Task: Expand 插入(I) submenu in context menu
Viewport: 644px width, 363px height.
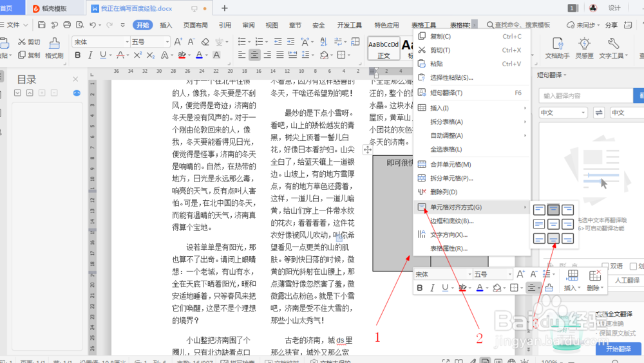Action: 472,108
